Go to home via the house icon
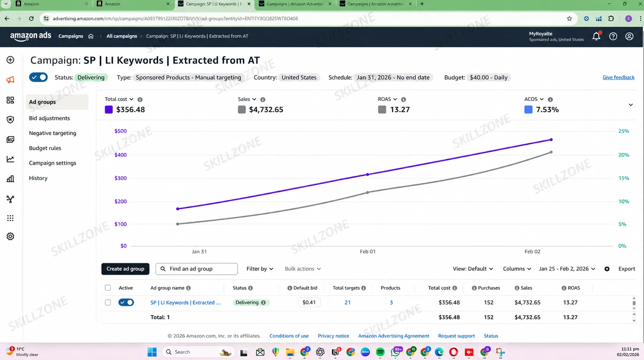 pyautogui.click(x=91, y=36)
